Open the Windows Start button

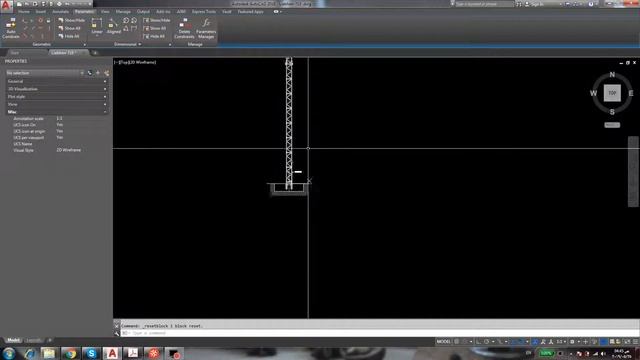click(x=9, y=353)
